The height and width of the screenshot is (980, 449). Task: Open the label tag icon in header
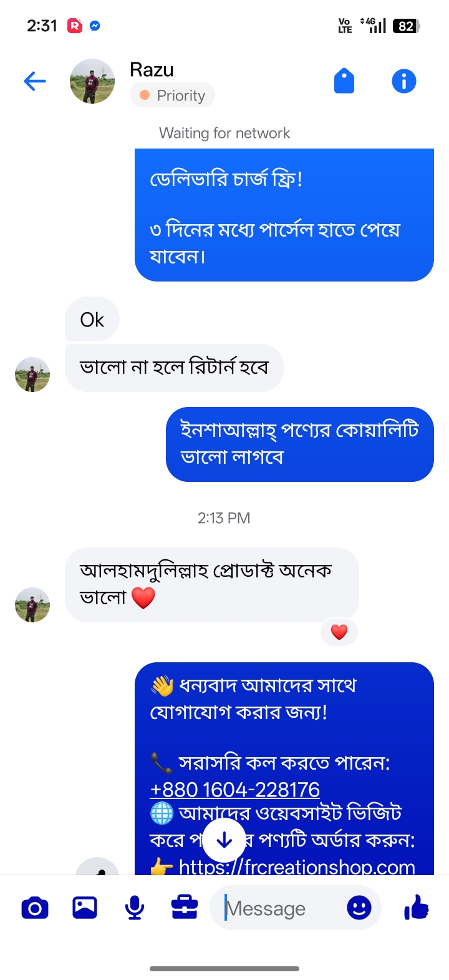[344, 81]
